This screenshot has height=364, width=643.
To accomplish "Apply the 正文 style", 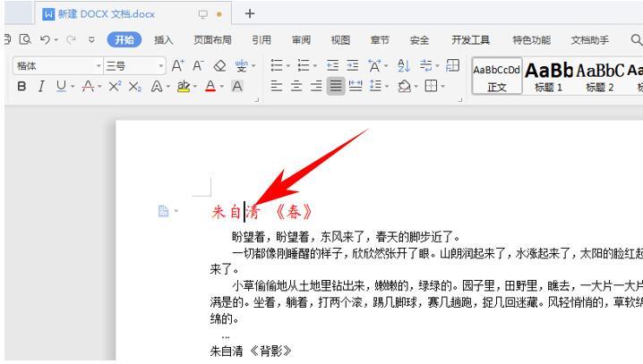I will coord(497,76).
